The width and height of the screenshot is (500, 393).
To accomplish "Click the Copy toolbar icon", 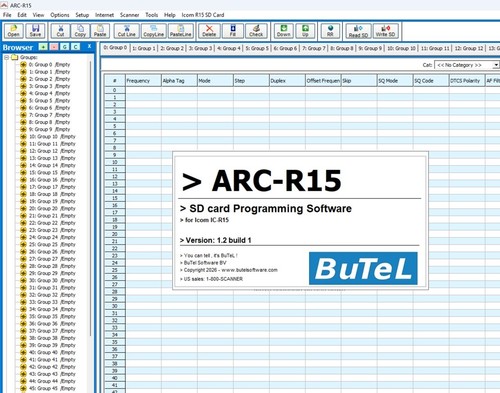I will (80, 31).
